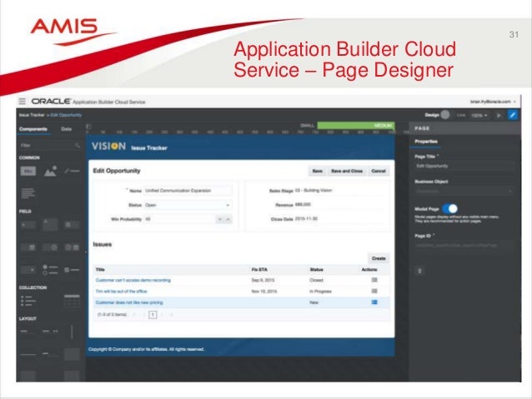Open the hamburger menu beside the Oracle logo

pos(22,102)
